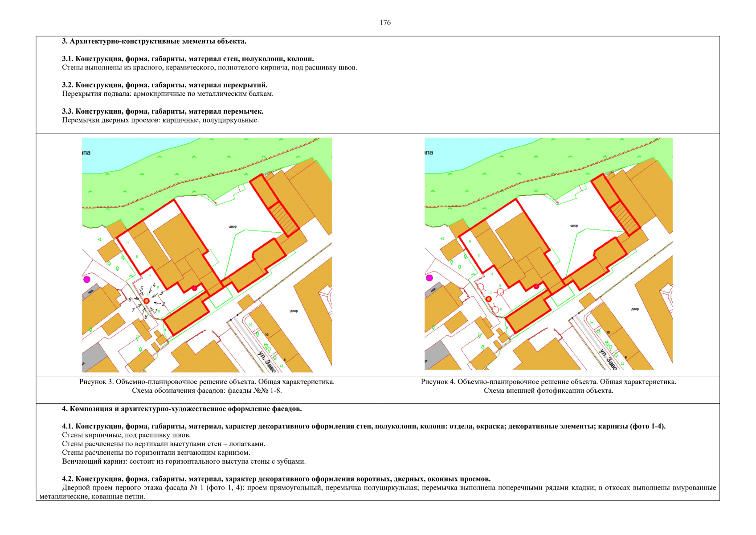Click the 'Рисунок 3' caption text
The width and height of the screenshot is (756, 535).
pyautogui.click(x=207, y=382)
